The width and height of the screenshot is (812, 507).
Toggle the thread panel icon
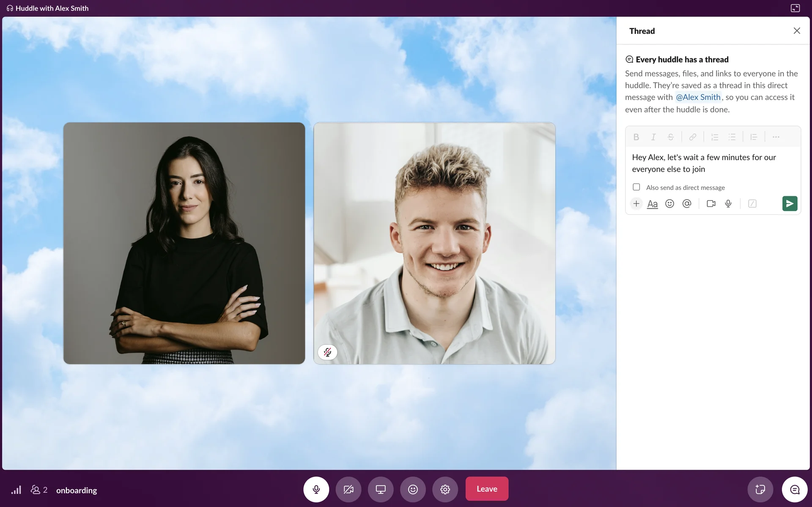click(794, 489)
